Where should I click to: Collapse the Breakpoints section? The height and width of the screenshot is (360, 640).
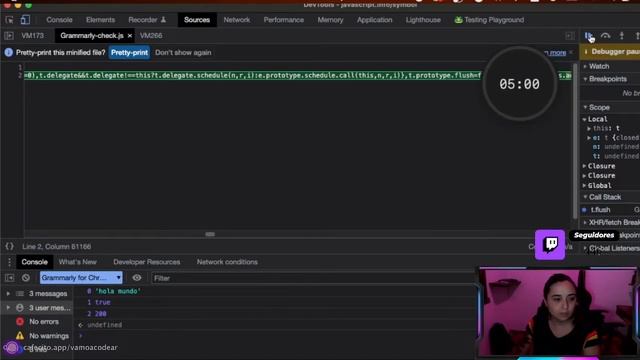point(607,79)
